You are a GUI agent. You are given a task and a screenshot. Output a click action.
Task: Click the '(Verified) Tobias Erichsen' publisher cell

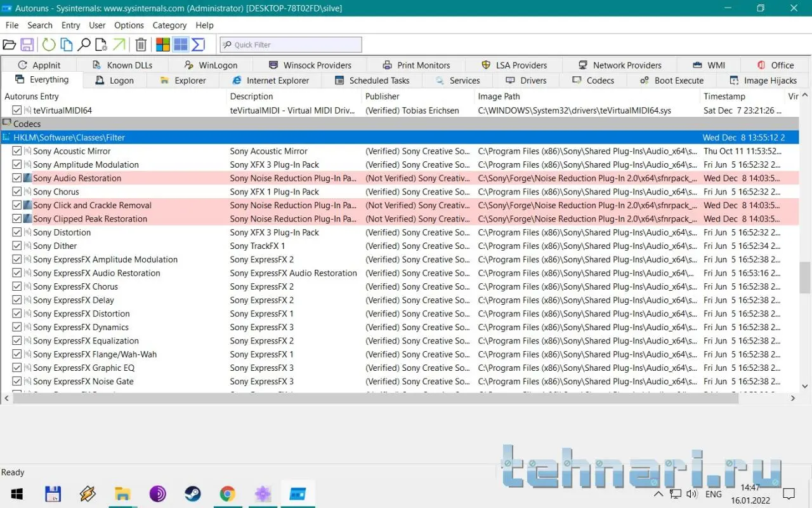tap(412, 110)
